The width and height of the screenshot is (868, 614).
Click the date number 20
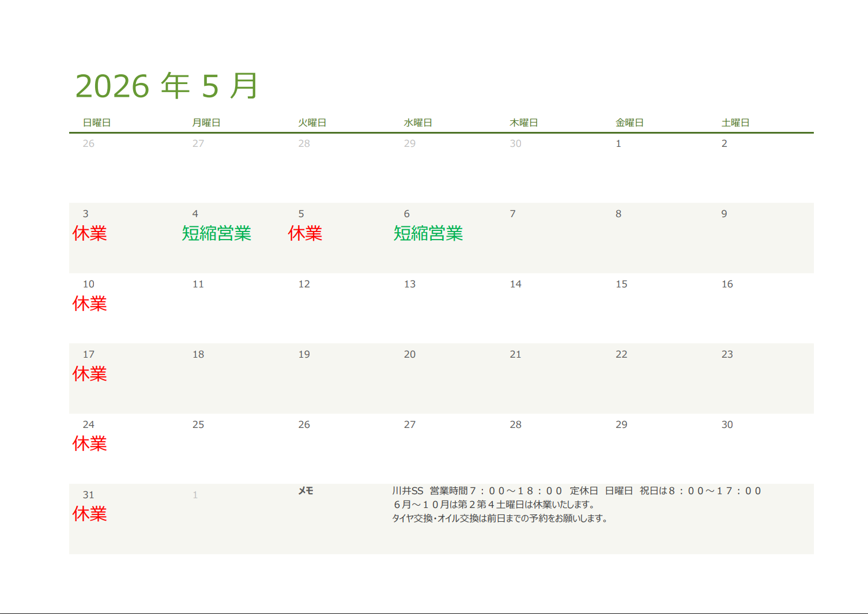pos(410,354)
